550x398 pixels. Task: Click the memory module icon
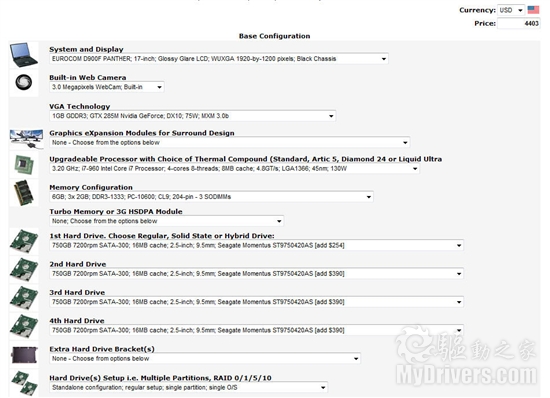pyautogui.click(x=24, y=193)
